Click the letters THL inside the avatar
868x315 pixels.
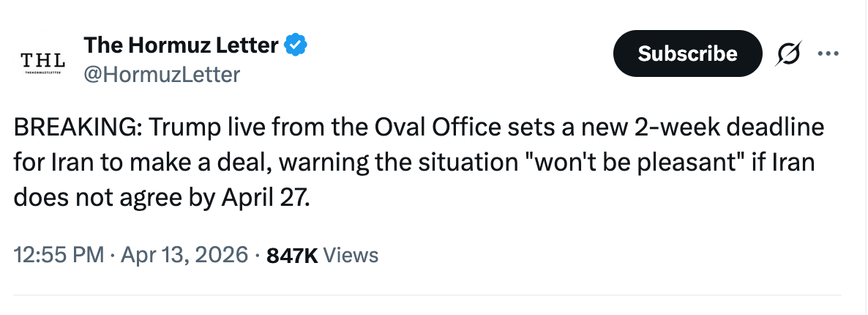coord(42,59)
